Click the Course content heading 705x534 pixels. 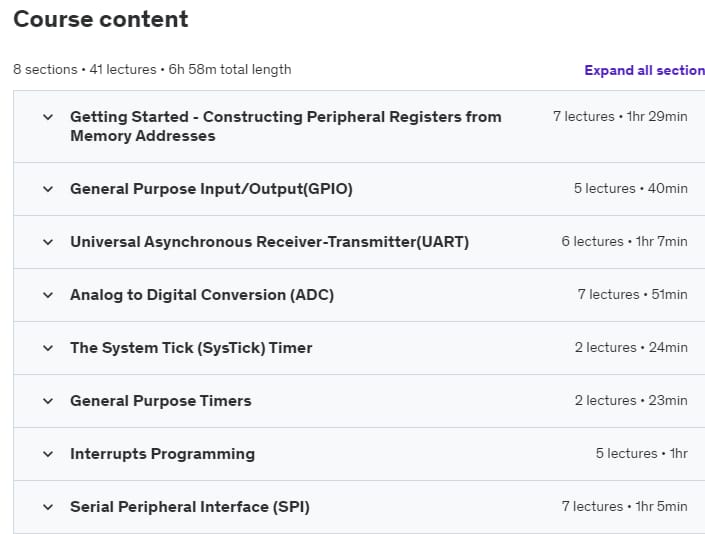[x=101, y=19]
